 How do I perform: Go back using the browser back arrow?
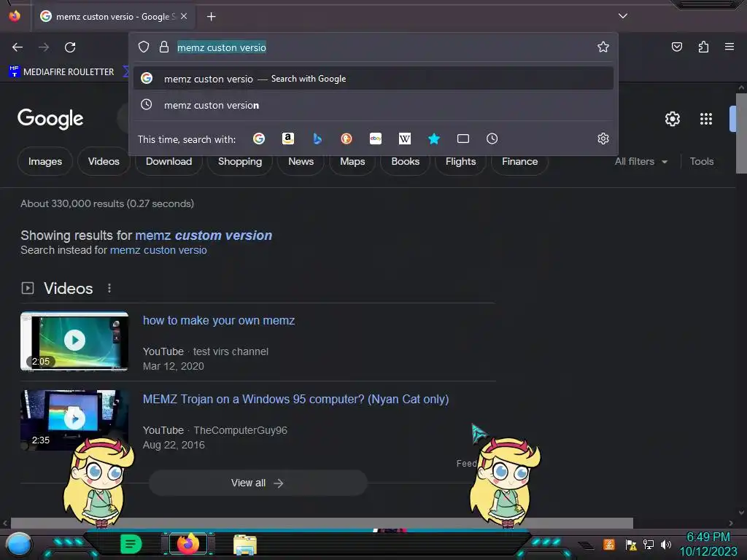tap(18, 47)
